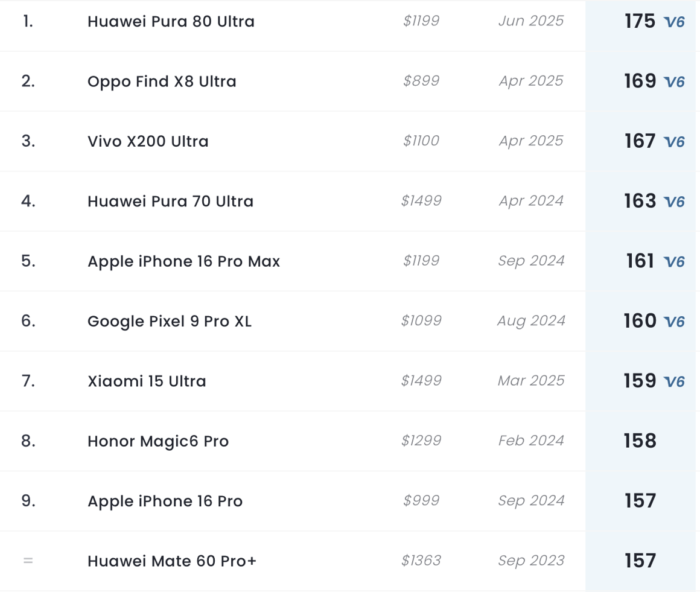This screenshot has height=592, width=700.
Task: Click the V6 badge beside score 160
Action: tap(674, 322)
